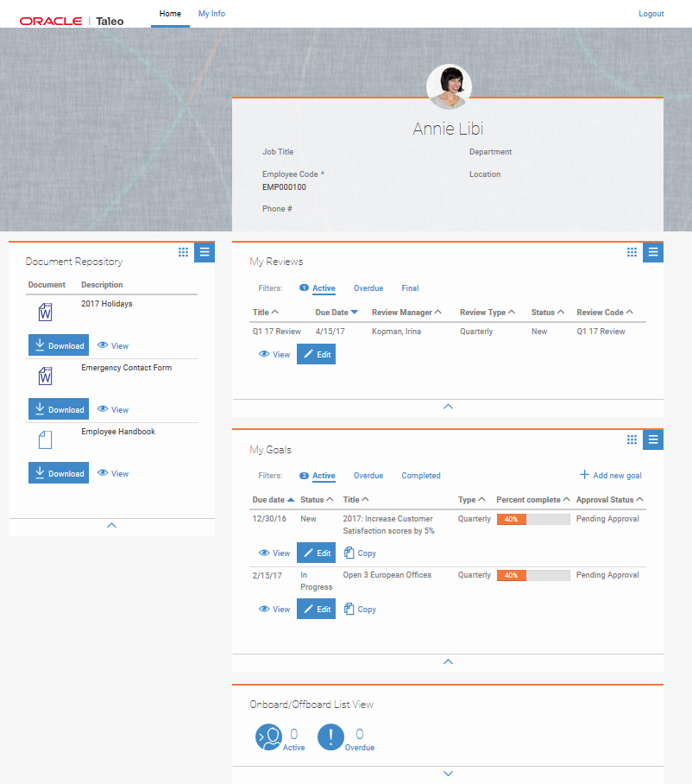692x784 pixels.
Task: Sort reviews by Review Type column
Action: click(x=488, y=312)
